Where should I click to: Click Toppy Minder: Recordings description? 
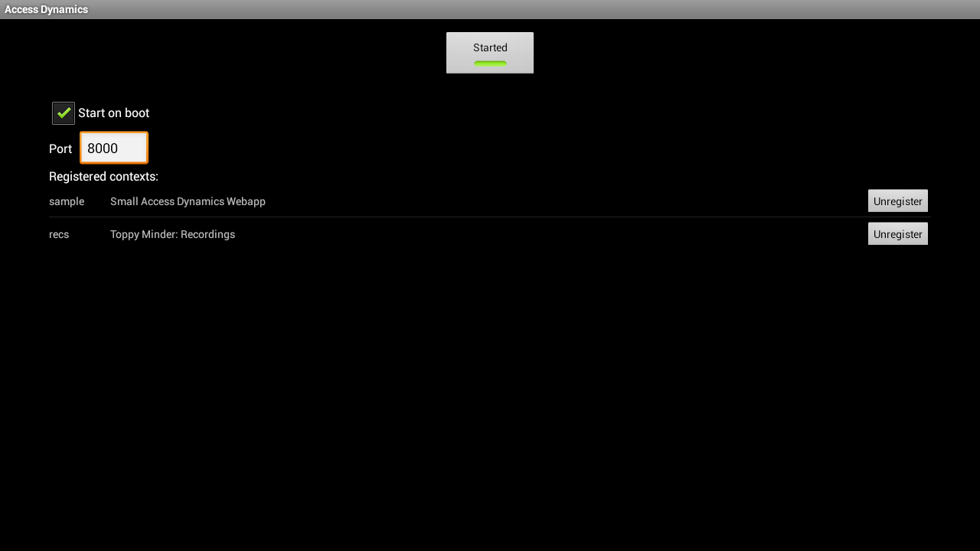coord(172,234)
